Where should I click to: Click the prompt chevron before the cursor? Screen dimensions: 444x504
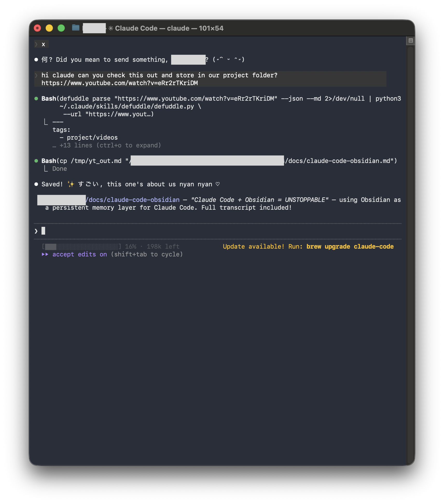36,231
